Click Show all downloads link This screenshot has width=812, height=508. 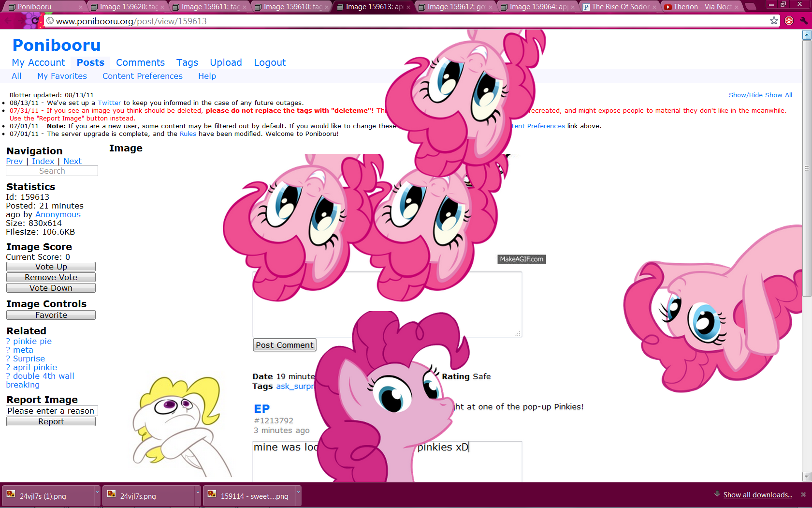tap(757, 495)
